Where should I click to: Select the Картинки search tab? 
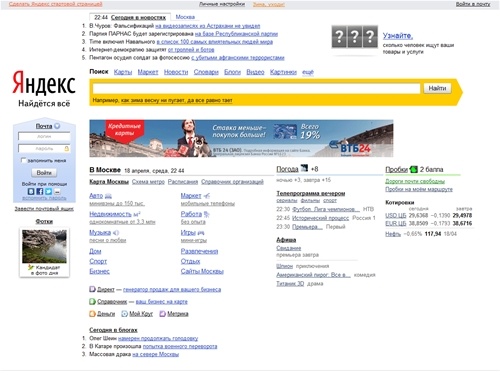(283, 72)
